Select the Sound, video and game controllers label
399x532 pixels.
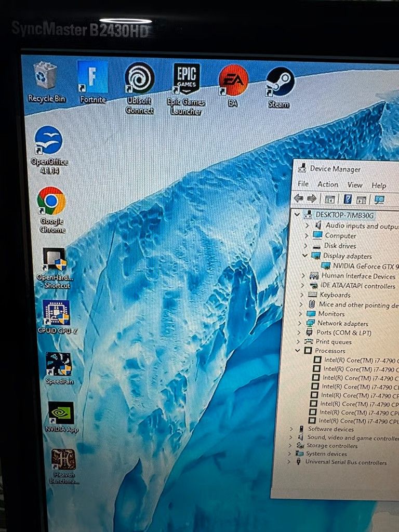tap(353, 437)
